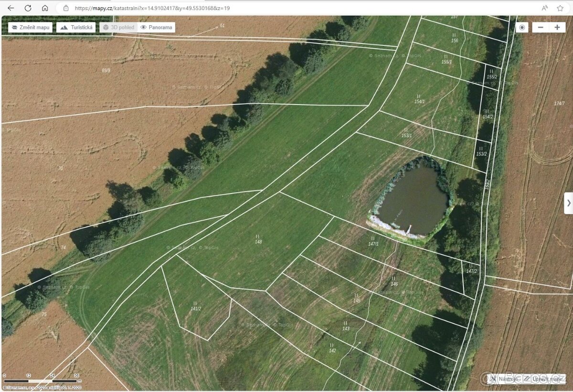The width and height of the screenshot is (573, 392).
Task: Zoom in the map with plus button
Action: pos(557,27)
